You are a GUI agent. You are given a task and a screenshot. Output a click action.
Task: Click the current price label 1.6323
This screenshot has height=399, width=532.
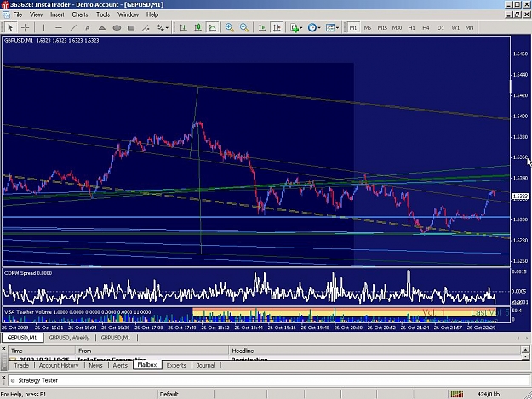[x=519, y=197]
